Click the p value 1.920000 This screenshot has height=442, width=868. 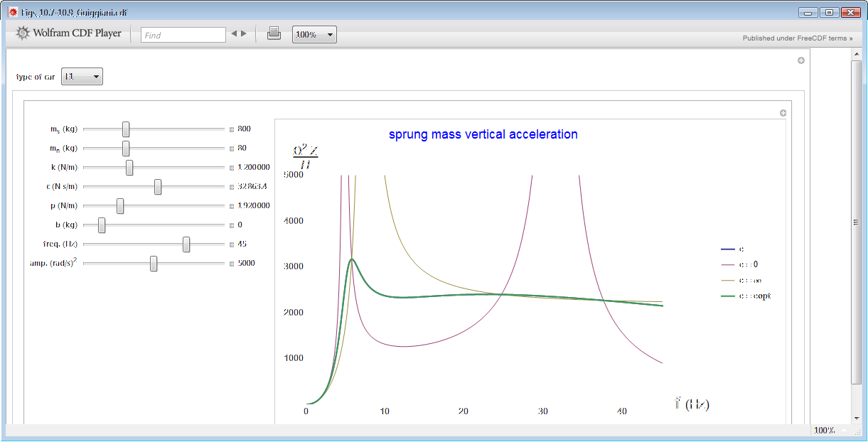[x=254, y=205]
